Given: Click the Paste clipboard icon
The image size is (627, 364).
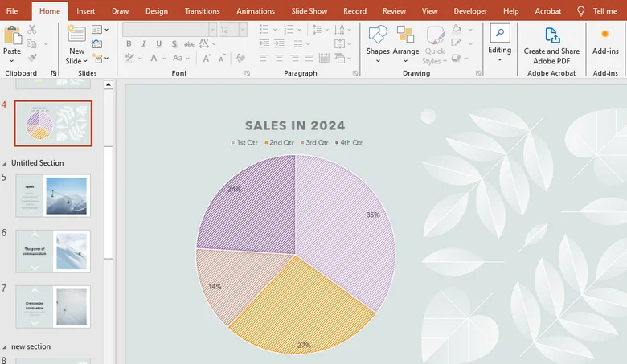Looking at the screenshot, I should [x=12, y=35].
